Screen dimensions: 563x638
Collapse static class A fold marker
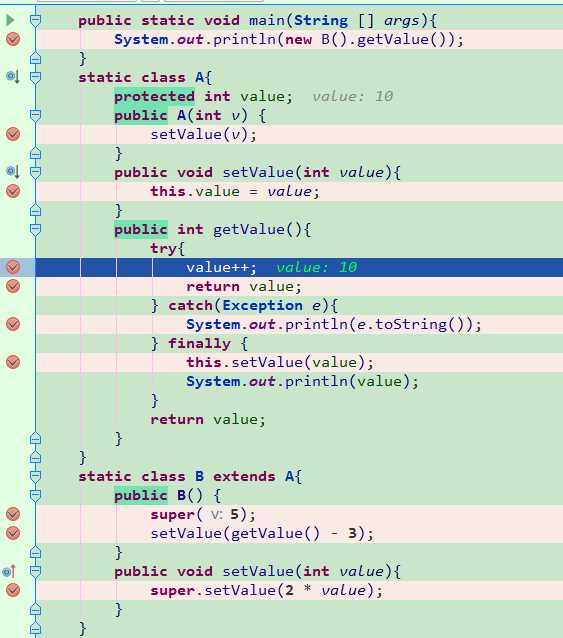[36, 77]
